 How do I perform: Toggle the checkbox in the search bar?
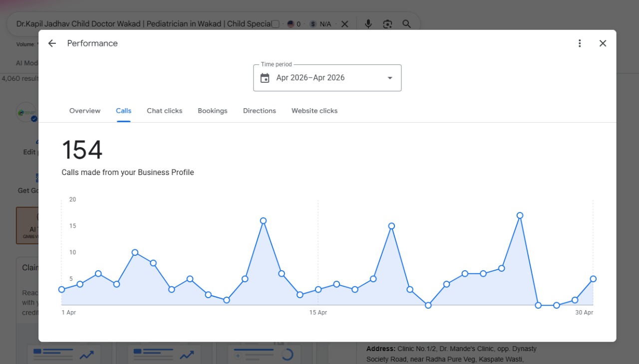275,24
